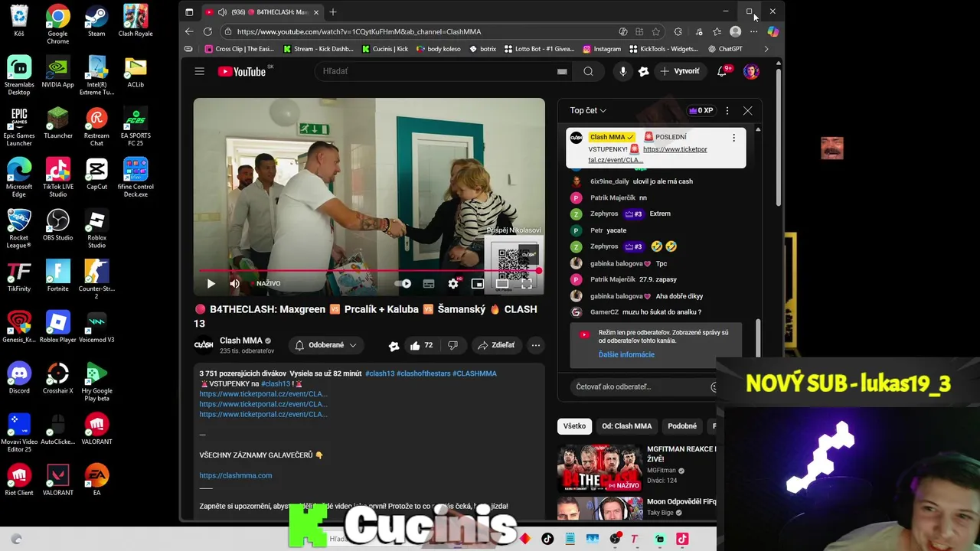Open the clashmma.com link
The width and height of the screenshot is (980, 551).
pyautogui.click(x=236, y=475)
